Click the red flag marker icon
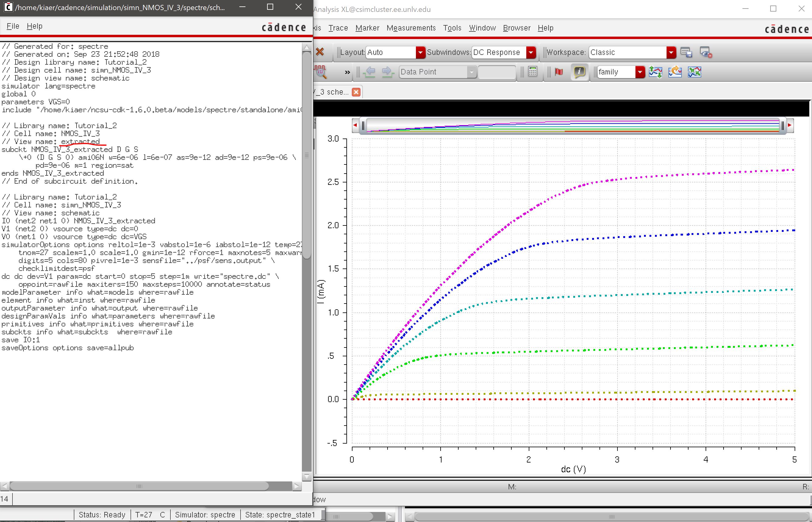The height and width of the screenshot is (522, 812). 559,72
